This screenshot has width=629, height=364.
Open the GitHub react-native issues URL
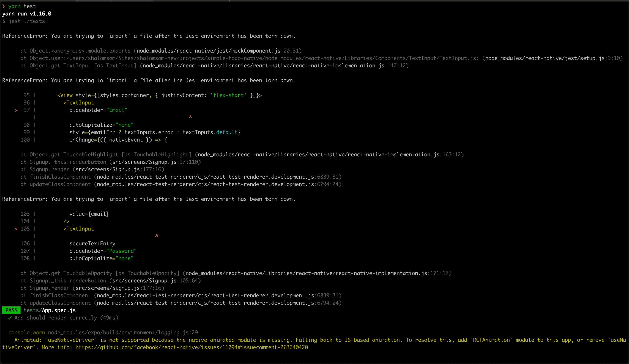coord(192,347)
